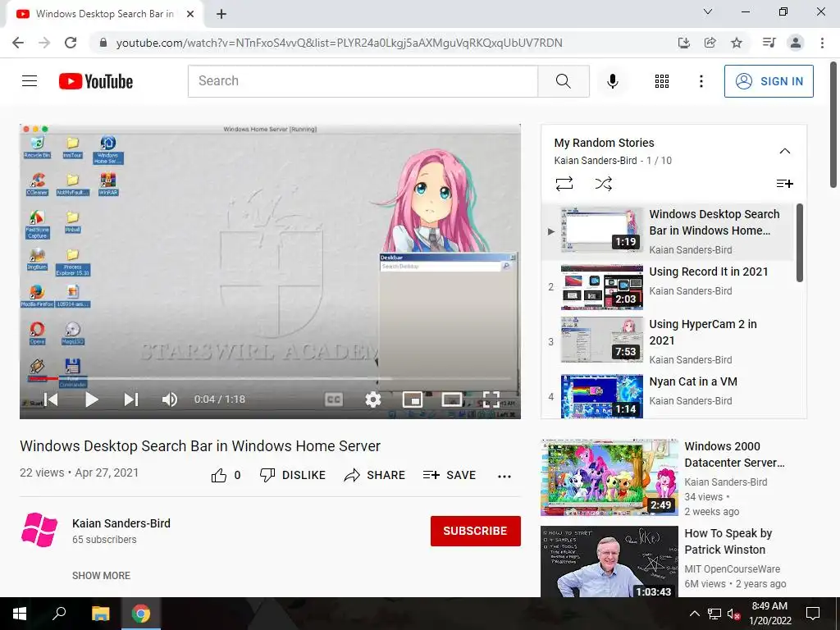Viewport: 840px width, 630px height.
Task: Select playlist video Using Record It in 2021
Action: point(668,286)
